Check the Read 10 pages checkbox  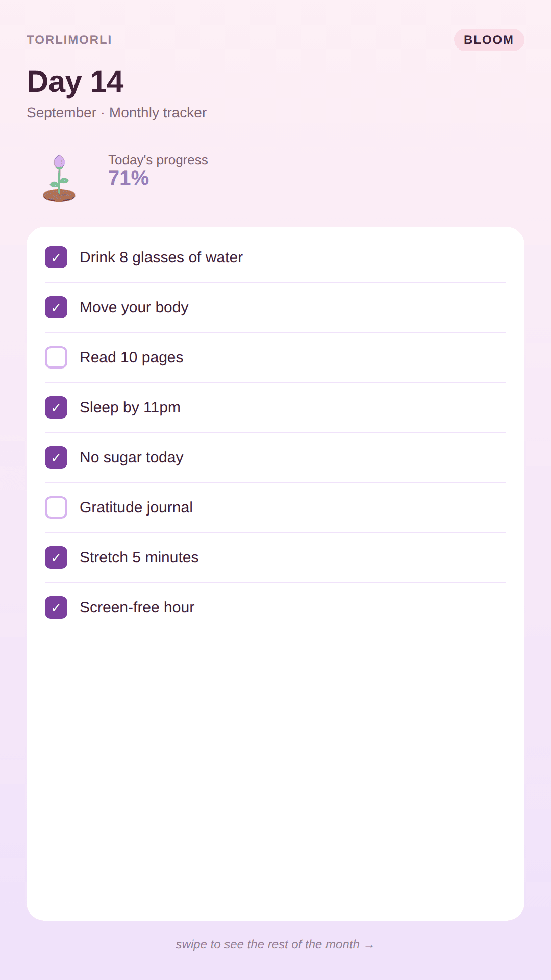(x=56, y=357)
